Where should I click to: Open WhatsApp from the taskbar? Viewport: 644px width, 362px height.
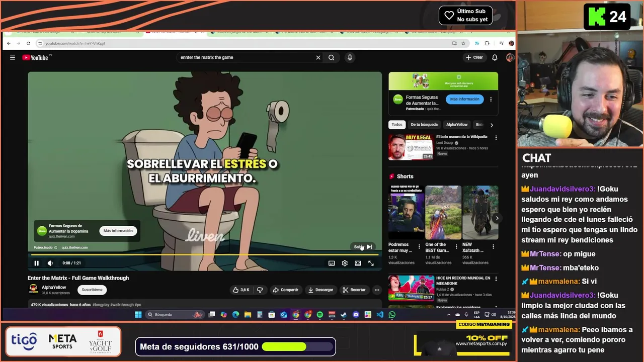pos(392,315)
